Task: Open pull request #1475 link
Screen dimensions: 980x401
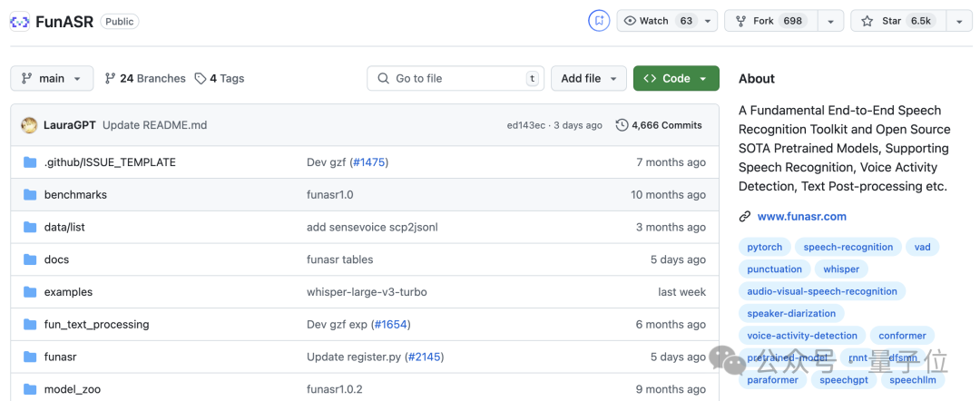Action: click(x=370, y=162)
